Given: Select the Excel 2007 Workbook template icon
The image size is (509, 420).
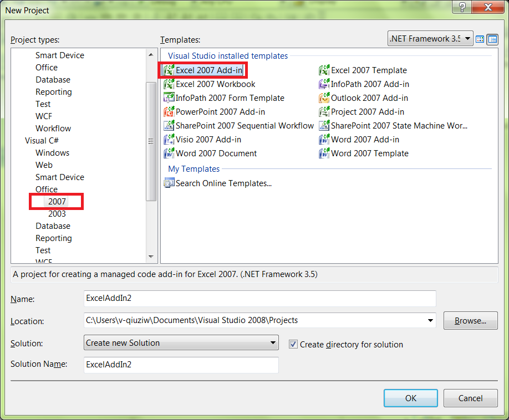Looking at the screenshot, I should point(169,84).
